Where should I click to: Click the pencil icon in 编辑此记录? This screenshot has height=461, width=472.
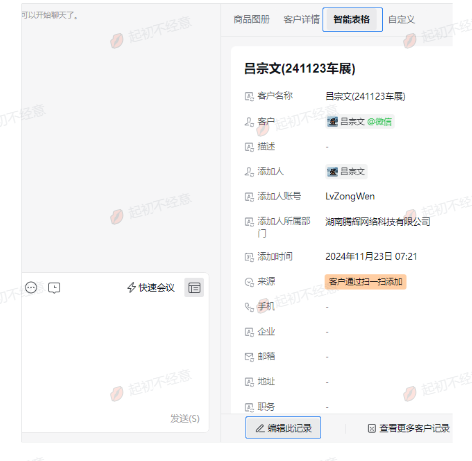tap(260, 428)
